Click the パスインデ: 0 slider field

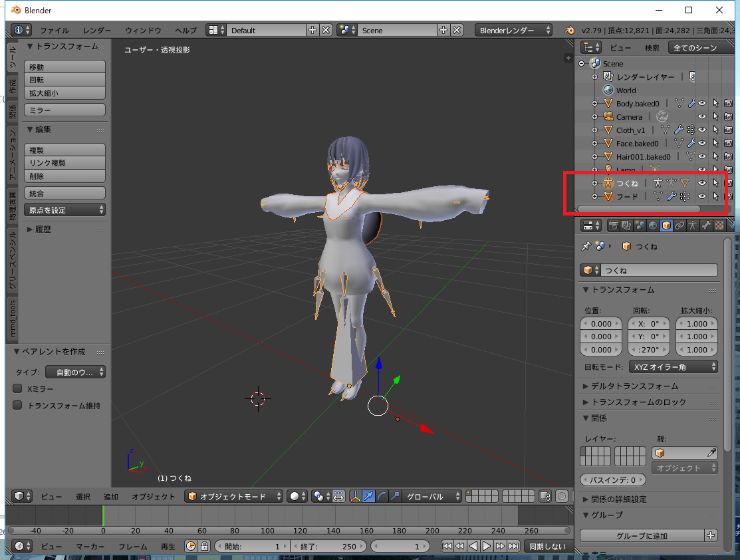click(612, 480)
